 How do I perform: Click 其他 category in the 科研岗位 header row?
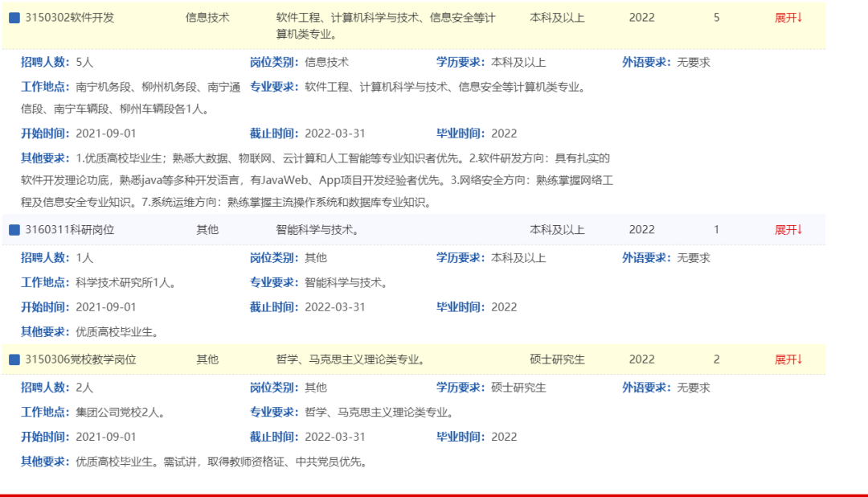(207, 230)
